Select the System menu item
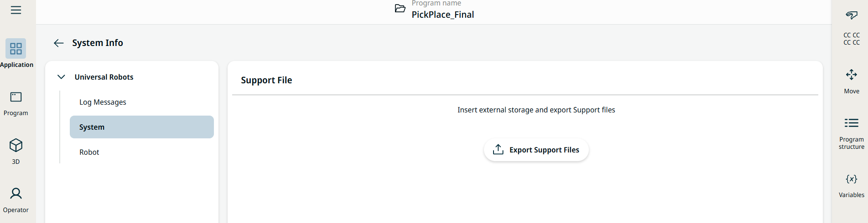The height and width of the screenshot is (223, 868). pos(141,127)
